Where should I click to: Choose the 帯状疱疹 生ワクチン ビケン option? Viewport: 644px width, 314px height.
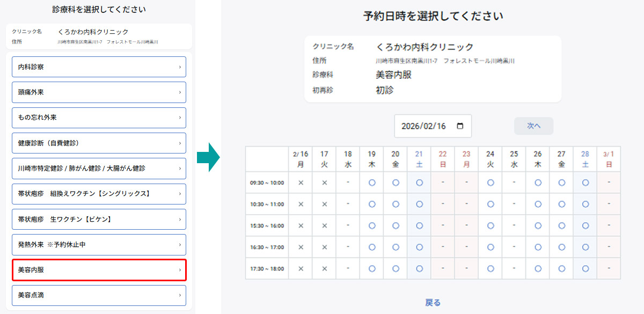(x=99, y=219)
